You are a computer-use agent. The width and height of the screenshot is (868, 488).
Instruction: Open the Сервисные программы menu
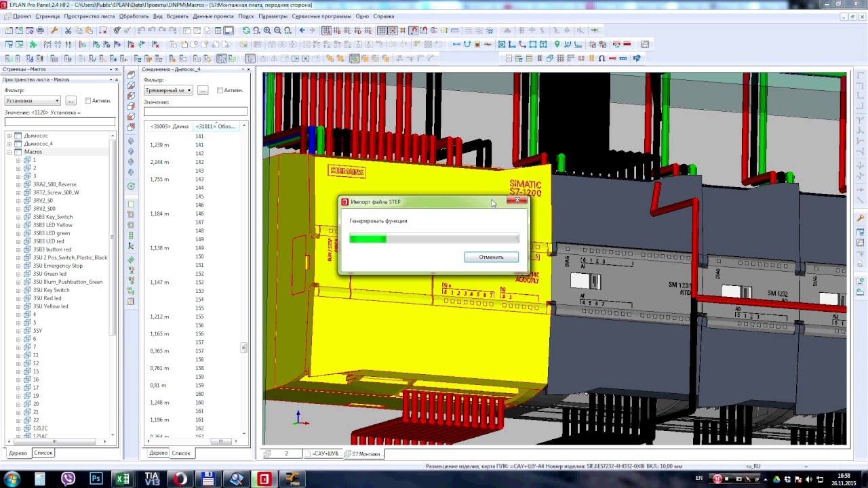[321, 16]
